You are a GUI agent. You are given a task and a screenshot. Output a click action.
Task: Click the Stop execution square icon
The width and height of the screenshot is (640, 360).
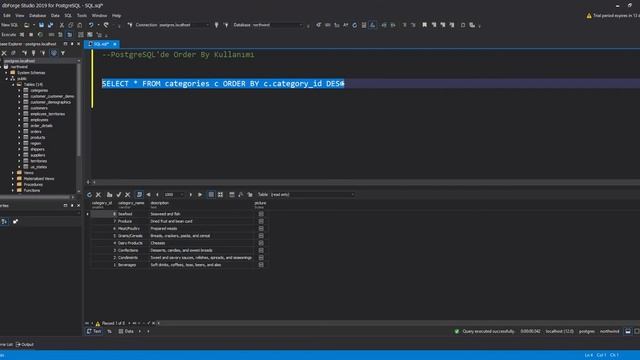pyautogui.click(x=31, y=35)
